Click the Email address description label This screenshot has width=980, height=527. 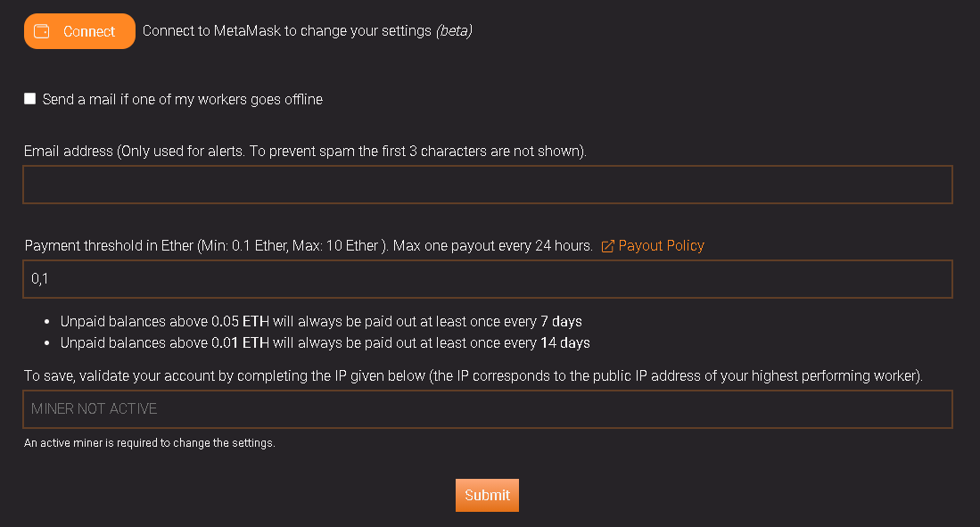point(305,152)
